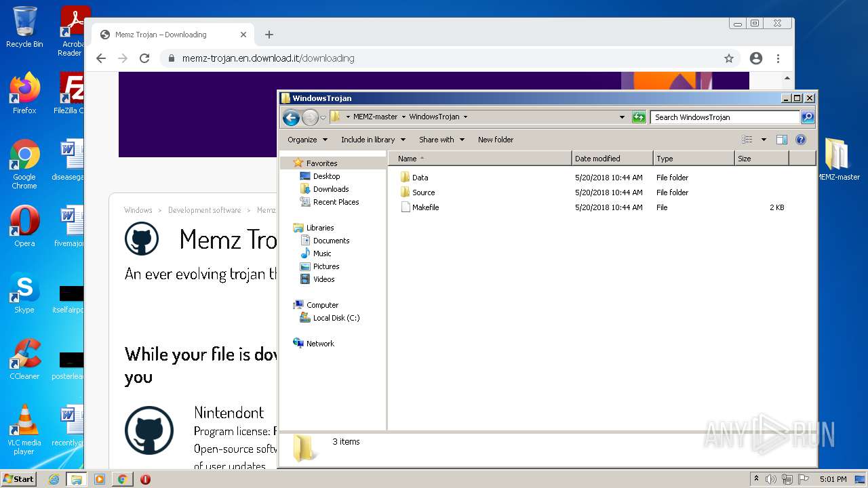
Task: Open CCleaner desktop shortcut
Action: point(24,359)
